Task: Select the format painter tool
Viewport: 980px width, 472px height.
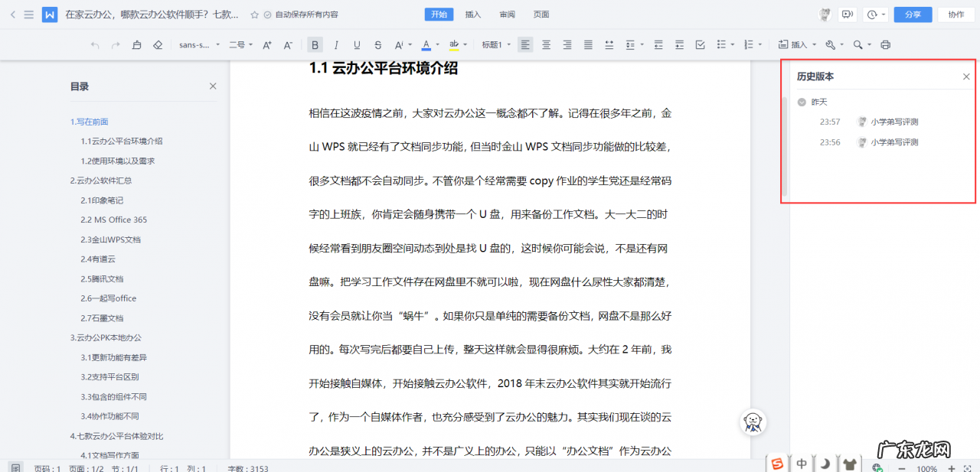Action: click(137, 44)
